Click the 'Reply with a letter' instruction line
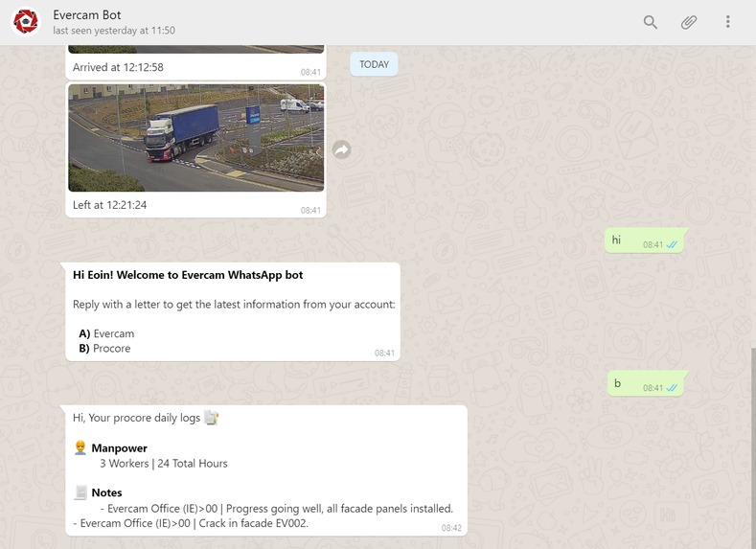Viewport: 756px width, 549px height. (x=234, y=305)
